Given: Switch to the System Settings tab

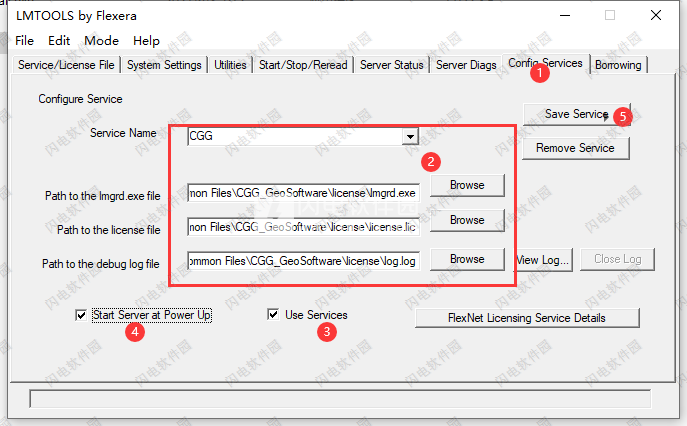Looking at the screenshot, I should click(x=165, y=65).
